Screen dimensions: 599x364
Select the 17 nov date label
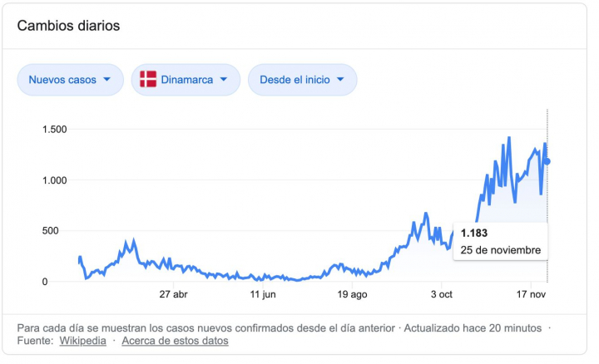tap(530, 294)
